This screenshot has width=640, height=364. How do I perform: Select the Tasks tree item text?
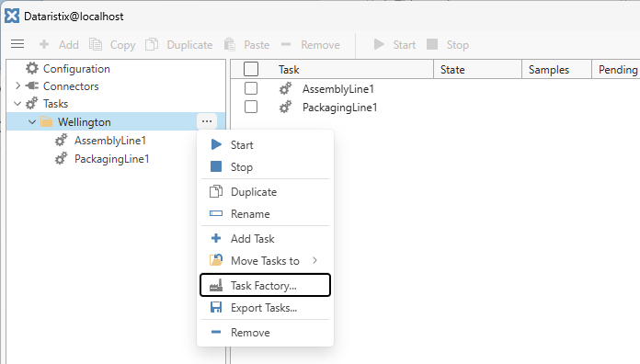tap(55, 104)
